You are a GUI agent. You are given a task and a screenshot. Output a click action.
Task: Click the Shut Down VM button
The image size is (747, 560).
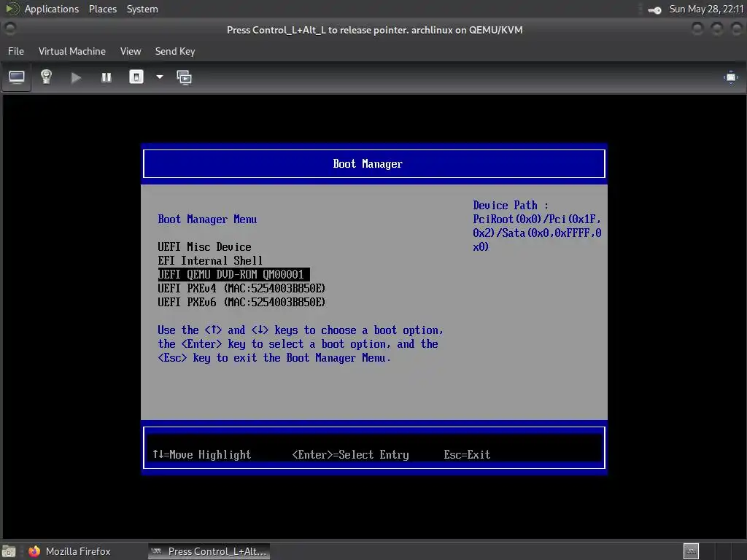136,77
